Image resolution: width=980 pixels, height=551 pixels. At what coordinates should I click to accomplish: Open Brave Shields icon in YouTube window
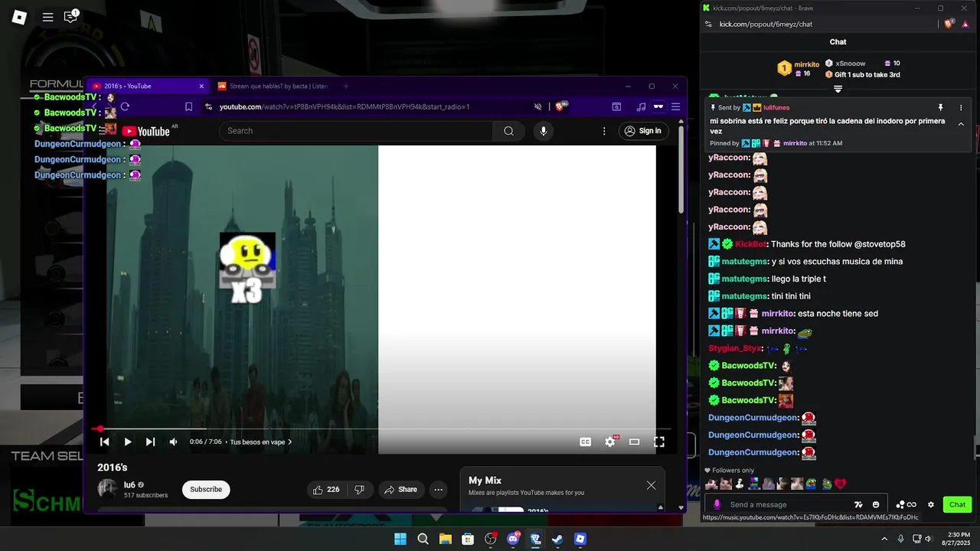pyautogui.click(x=560, y=106)
